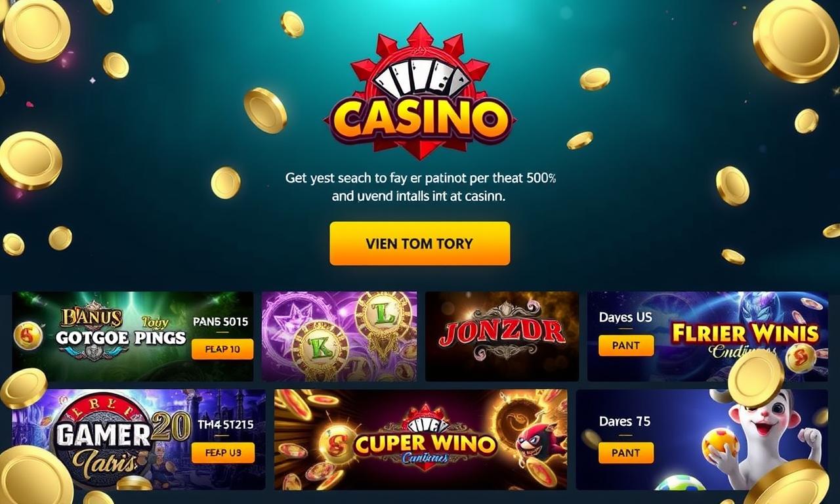Click the S coin icon beside BANUS text
The height and width of the screenshot is (504, 840).
pyautogui.click(x=28, y=335)
